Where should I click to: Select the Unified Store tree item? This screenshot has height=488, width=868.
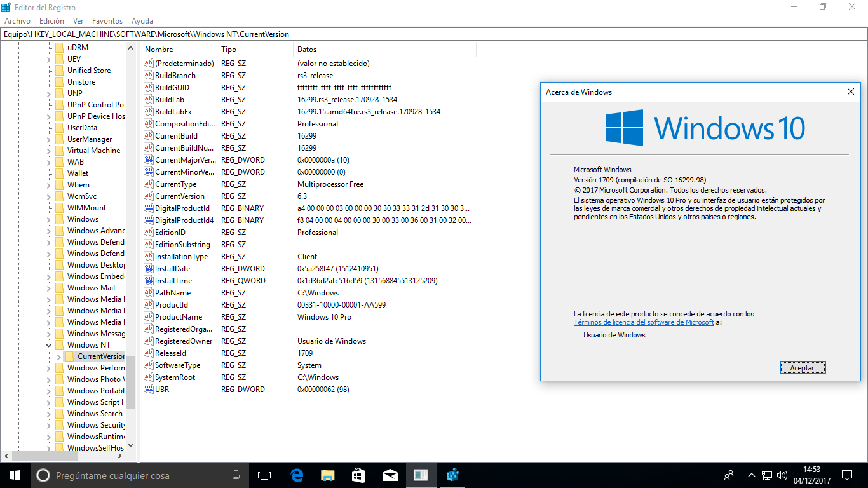tap(89, 71)
